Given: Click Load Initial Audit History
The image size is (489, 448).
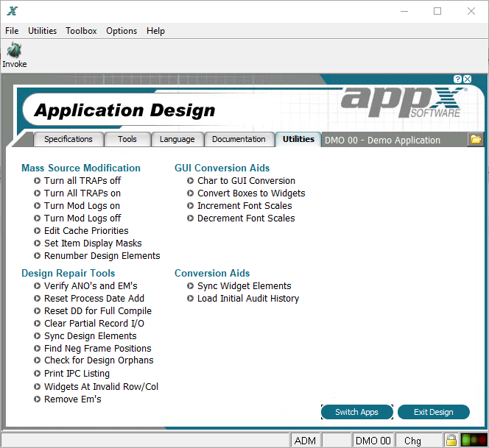Looking at the screenshot, I should click(248, 299).
